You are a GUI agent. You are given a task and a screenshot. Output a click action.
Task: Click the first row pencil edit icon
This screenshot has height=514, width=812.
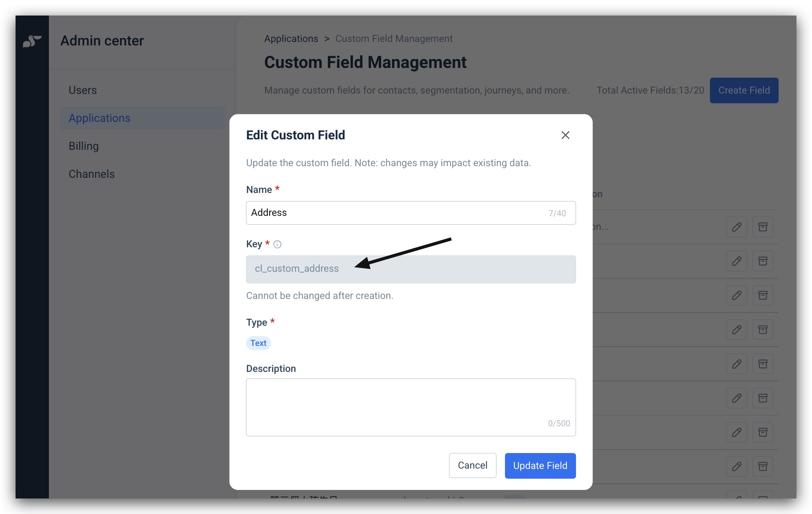pyautogui.click(x=737, y=227)
